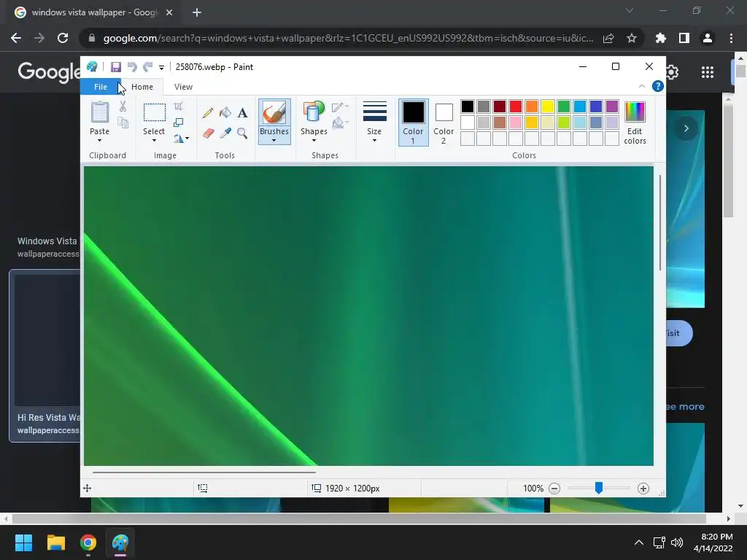Click the Resize icon in Image group
The width and height of the screenshot is (747, 560).
[178, 122]
